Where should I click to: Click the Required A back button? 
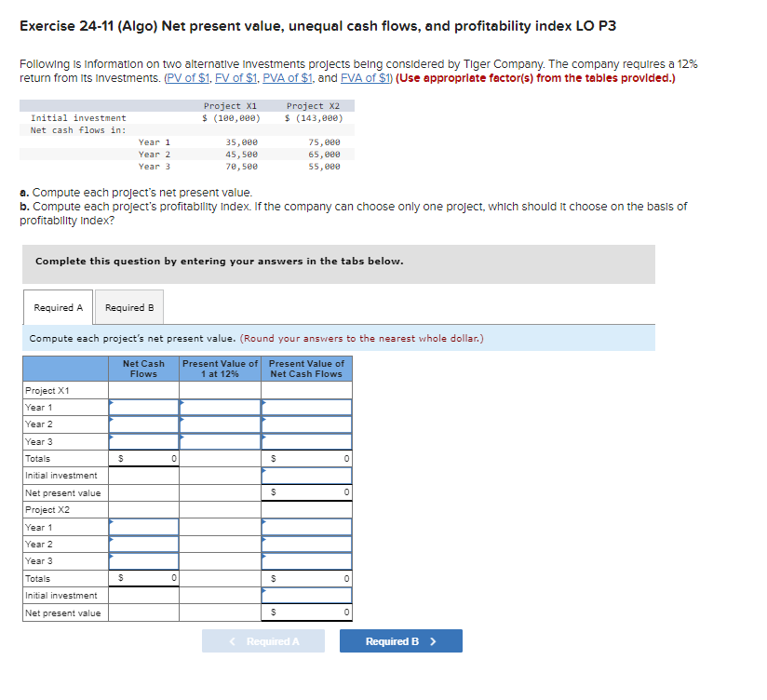pyautogui.click(x=263, y=640)
